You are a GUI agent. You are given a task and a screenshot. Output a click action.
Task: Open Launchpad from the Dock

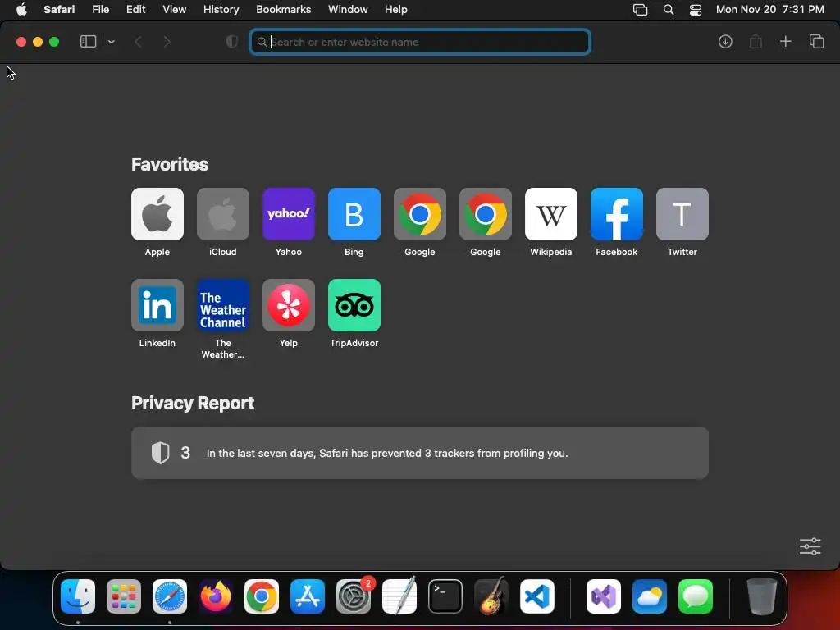[x=124, y=596]
